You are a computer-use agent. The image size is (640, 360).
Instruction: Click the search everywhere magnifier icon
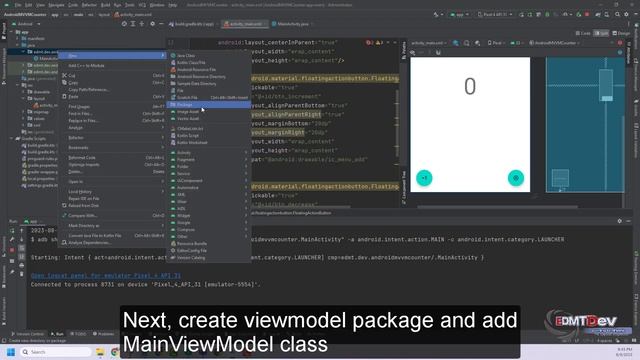coord(617,14)
